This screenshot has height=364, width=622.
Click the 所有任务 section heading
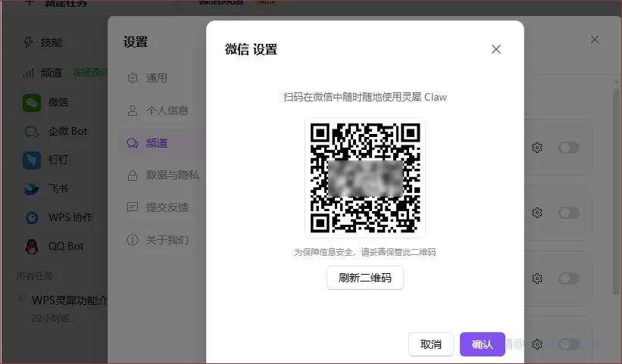[35, 275]
